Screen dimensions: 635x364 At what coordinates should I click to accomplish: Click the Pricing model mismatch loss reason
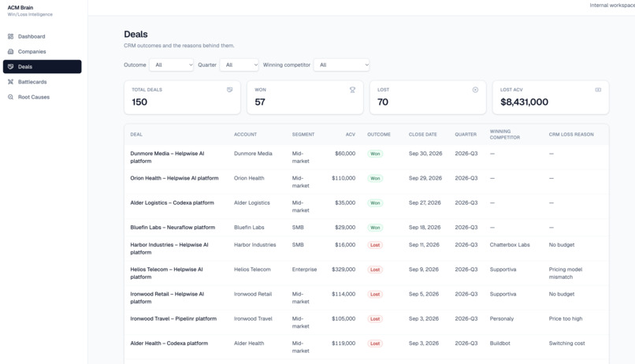tap(566, 273)
